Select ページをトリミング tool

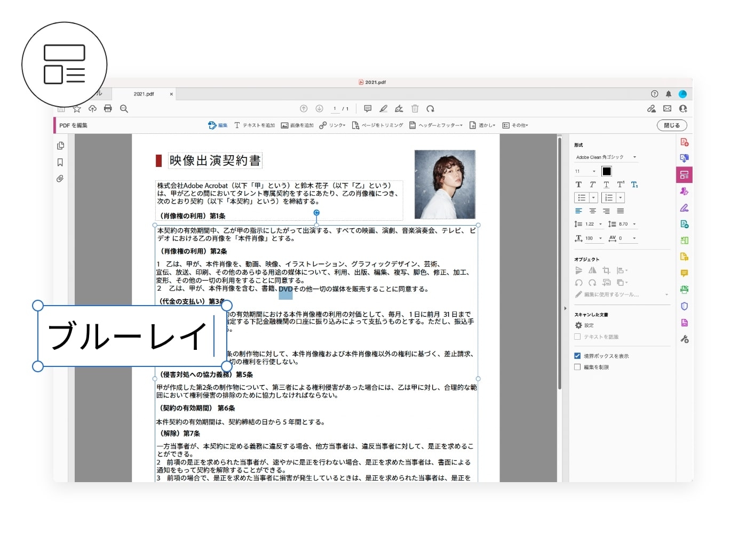point(377,125)
